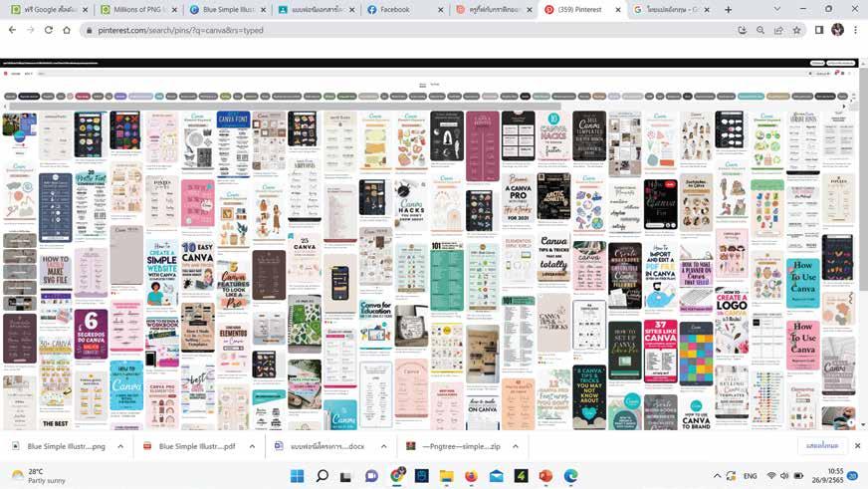Expand options for Blue Simple Illustr...pdf download
Viewport: 868px width, 489px height.
point(252,446)
